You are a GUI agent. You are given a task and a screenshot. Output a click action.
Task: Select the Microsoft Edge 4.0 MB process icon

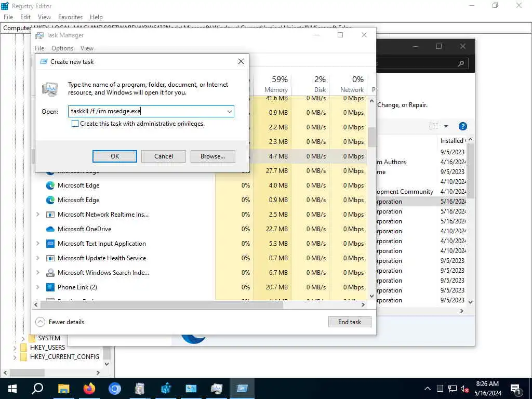(x=50, y=185)
